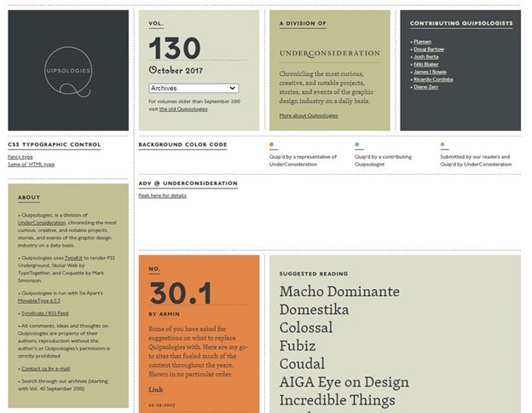Visit the old Quipsologies link

pyautogui.click(x=183, y=109)
